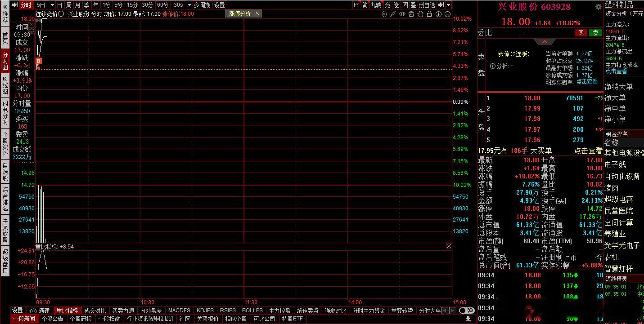Switch to 日 daily K-line period
The height and width of the screenshot is (324, 644).
[x=59, y=5]
